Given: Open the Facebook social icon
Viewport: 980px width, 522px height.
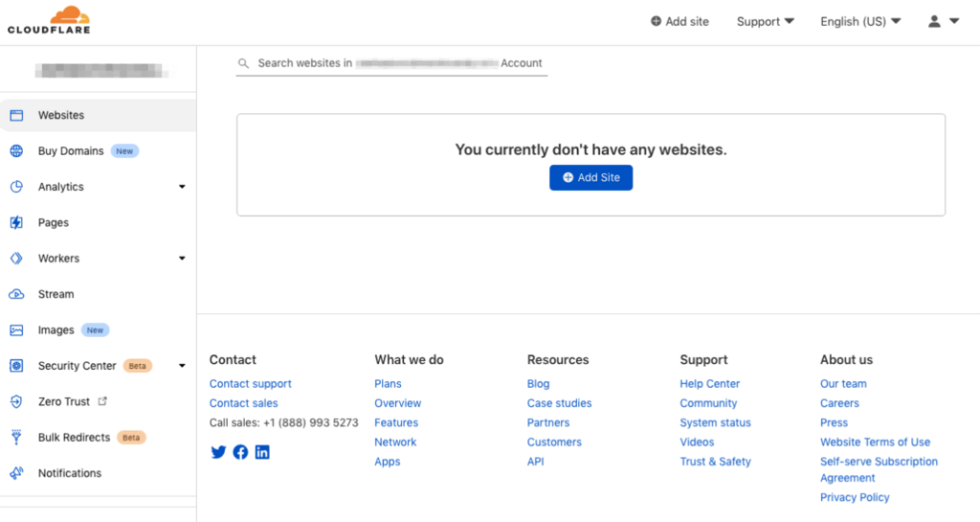Looking at the screenshot, I should tap(240, 452).
